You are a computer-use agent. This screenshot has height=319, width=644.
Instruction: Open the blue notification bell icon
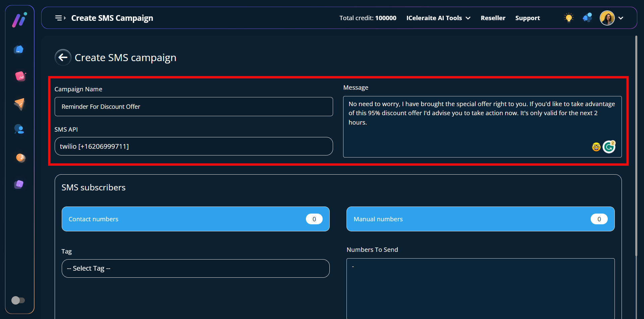pos(587,18)
